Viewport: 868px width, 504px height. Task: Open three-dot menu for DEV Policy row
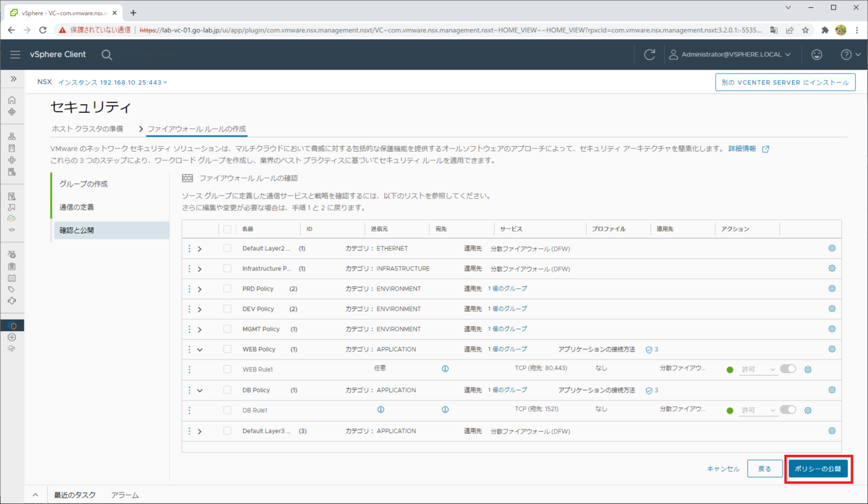(x=190, y=309)
